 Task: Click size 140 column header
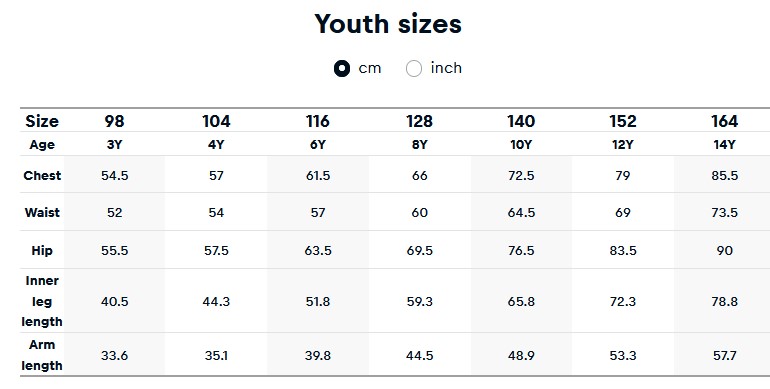521,121
